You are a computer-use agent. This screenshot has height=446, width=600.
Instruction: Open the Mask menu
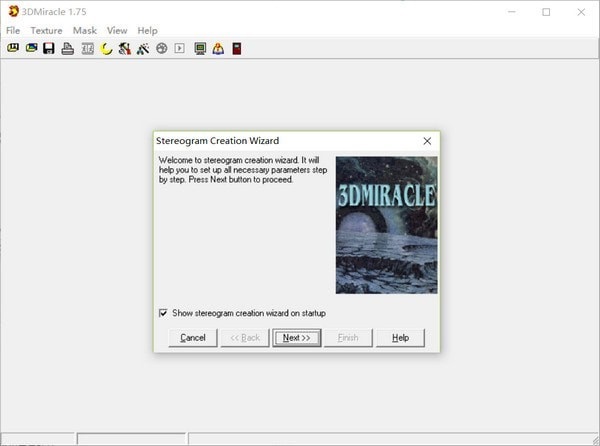(85, 31)
